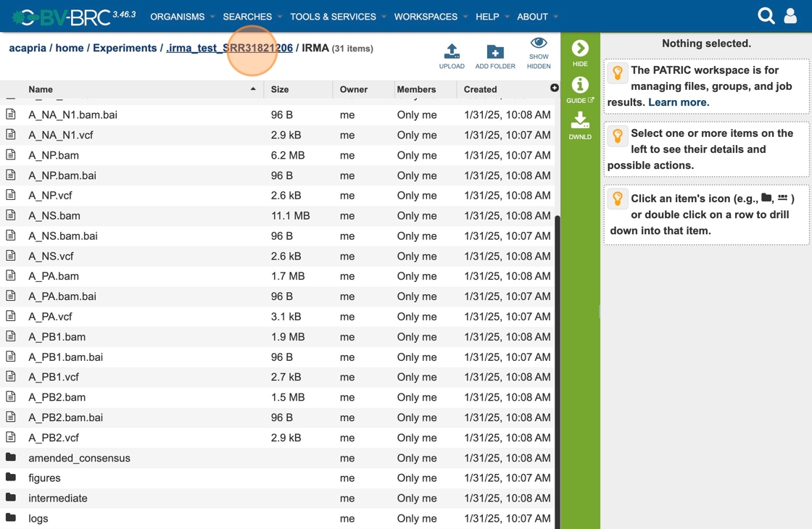Open Tools & Services menu
This screenshot has height=529, width=812.
point(333,17)
